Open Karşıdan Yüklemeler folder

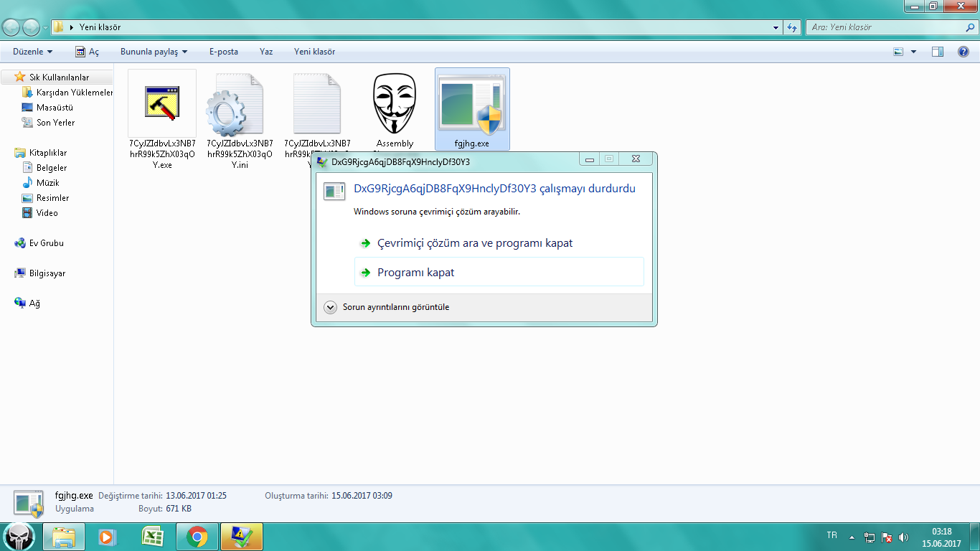tap(68, 93)
